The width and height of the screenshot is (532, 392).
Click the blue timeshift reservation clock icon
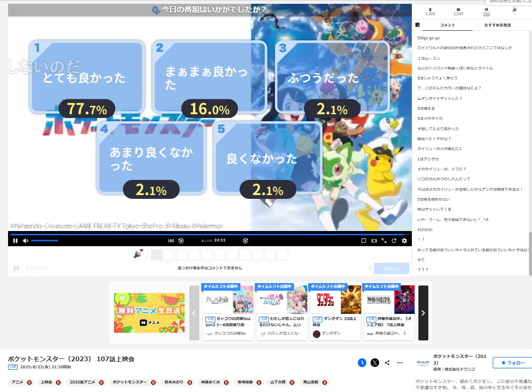point(362,363)
